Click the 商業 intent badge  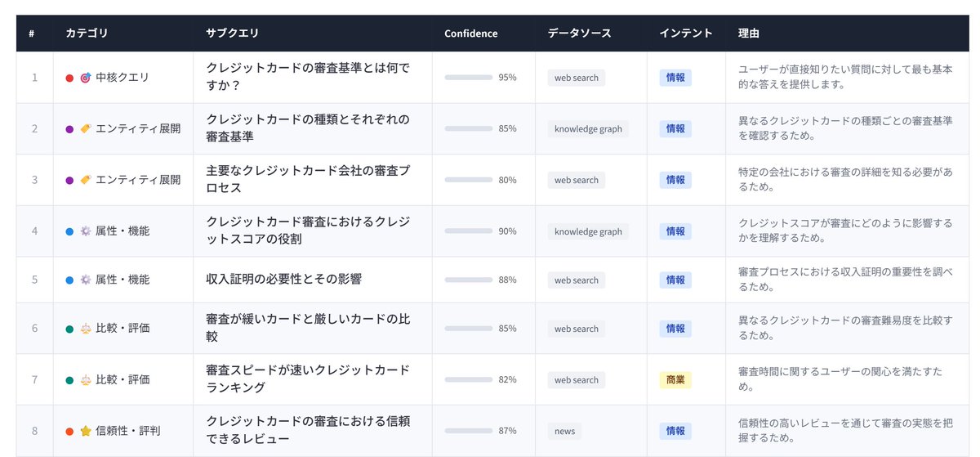click(675, 380)
